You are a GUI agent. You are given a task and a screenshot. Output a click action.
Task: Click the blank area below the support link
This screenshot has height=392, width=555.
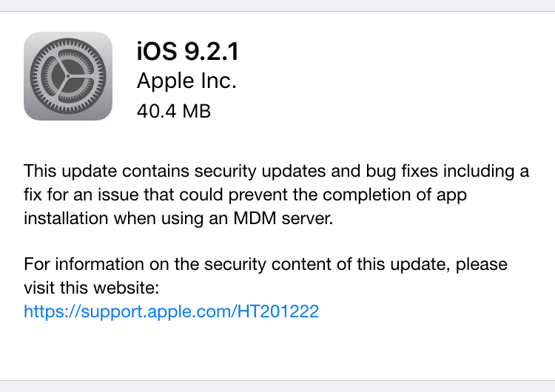pos(277,351)
